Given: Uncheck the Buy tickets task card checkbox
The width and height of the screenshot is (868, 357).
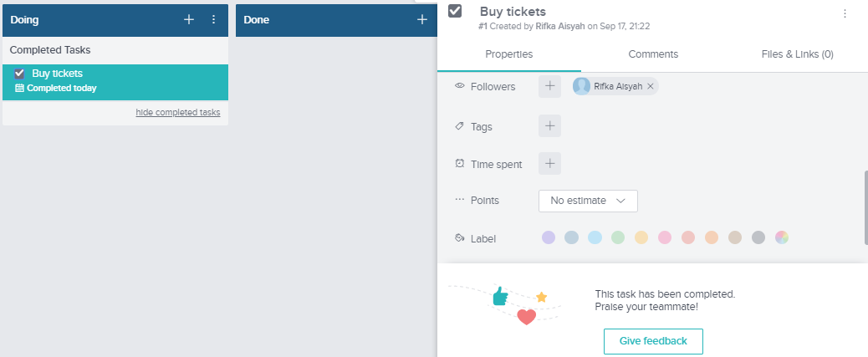Looking at the screenshot, I should tap(19, 74).
